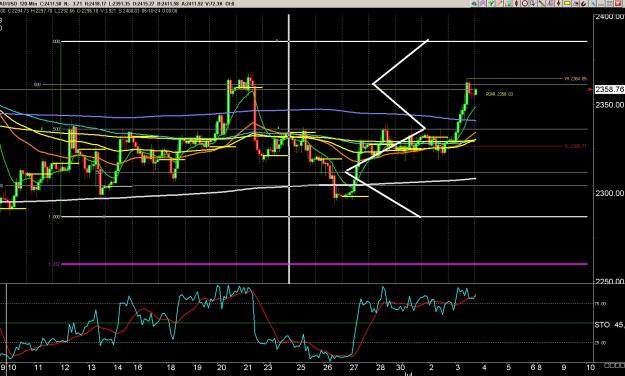Click the 1.000 Fibonacci level label
Image resolution: width=625 pixels, height=376 pixels.
(x=54, y=217)
